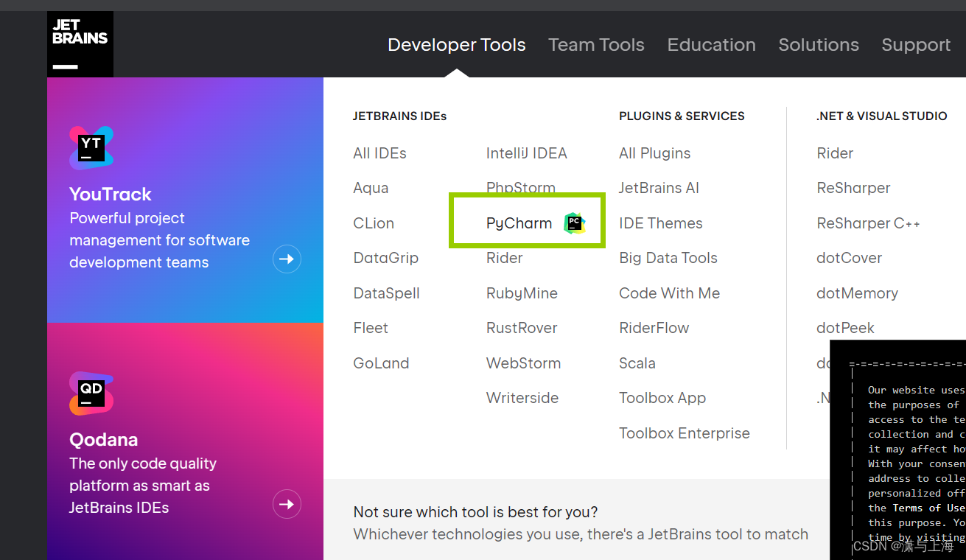Open IDE Themes link

[661, 223]
